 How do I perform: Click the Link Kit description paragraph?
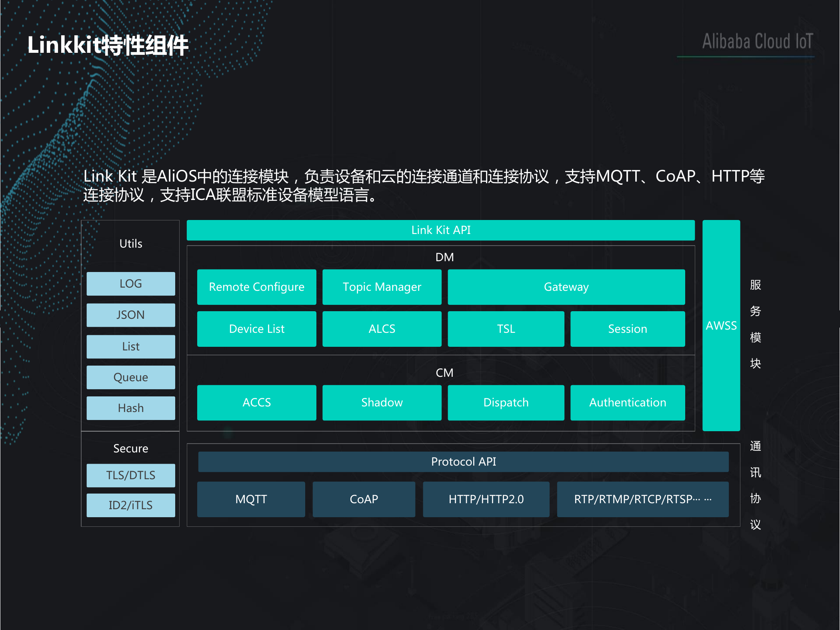424,185
